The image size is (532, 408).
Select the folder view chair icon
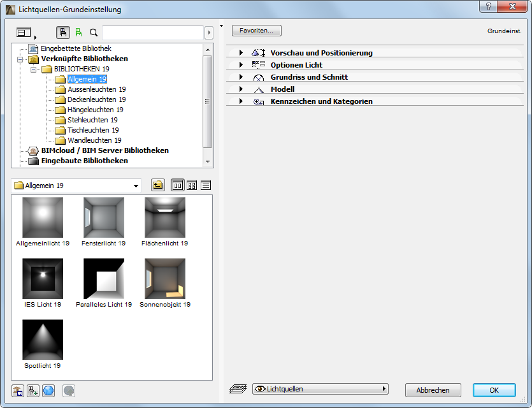[63, 33]
